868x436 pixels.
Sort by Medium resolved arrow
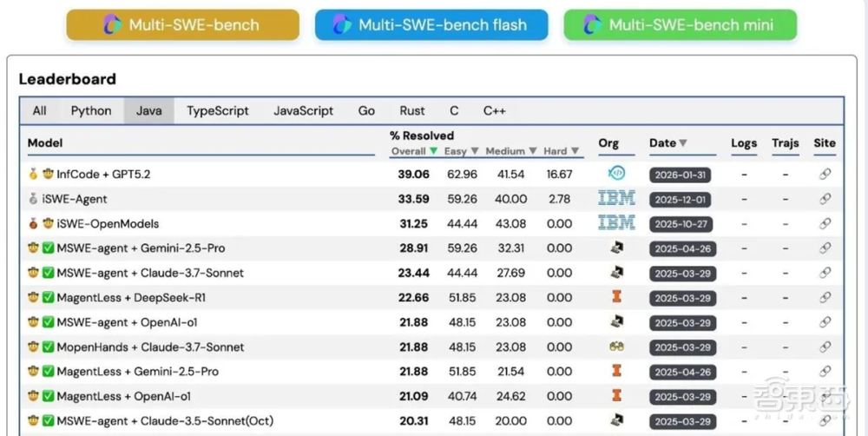click(x=533, y=151)
